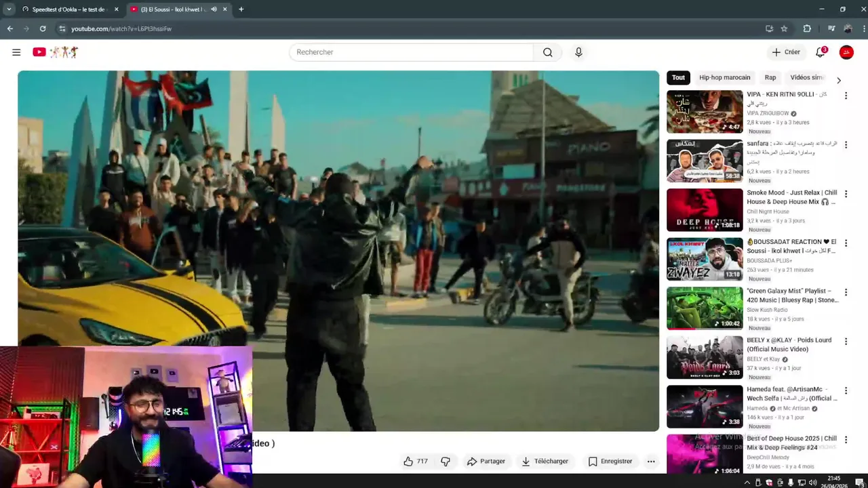Mute the tab via speaker icon
The image size is (868, 488).
click(x=214, y=9)
